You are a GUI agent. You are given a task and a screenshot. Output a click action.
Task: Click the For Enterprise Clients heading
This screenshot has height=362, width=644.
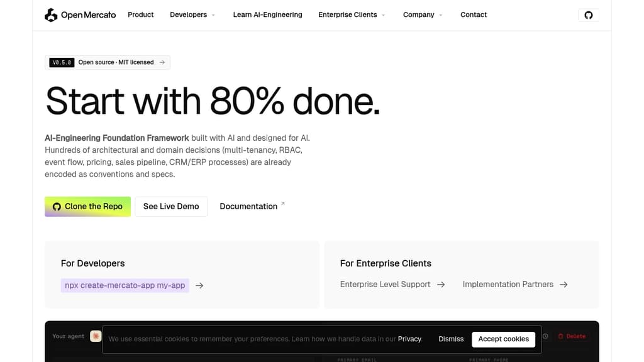pyautogui.click(x=386, y=263)
